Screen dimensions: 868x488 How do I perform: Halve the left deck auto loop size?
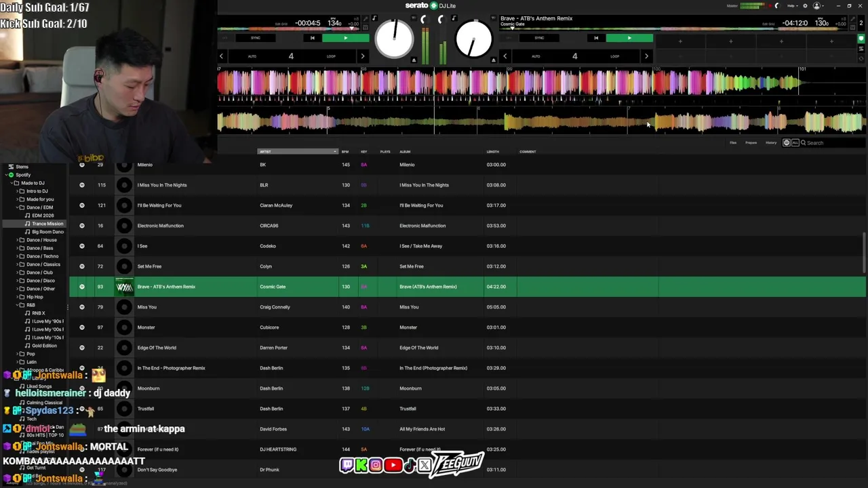pos(221,56)
